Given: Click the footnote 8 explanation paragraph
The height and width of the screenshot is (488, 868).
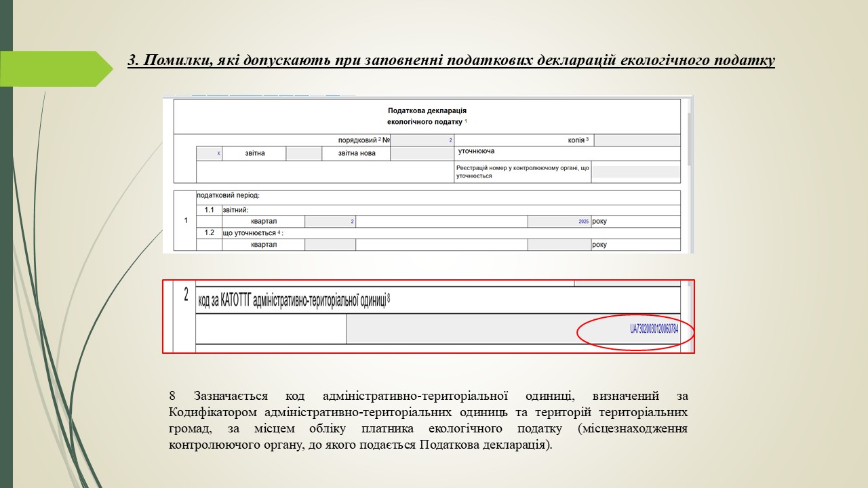Looking at the screenshot, I should (428, 420).
